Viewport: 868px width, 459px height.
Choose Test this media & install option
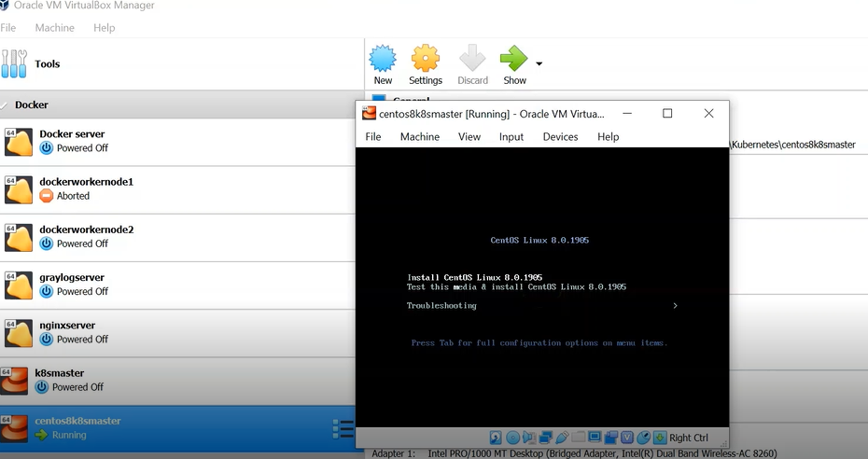pos(516,287)
